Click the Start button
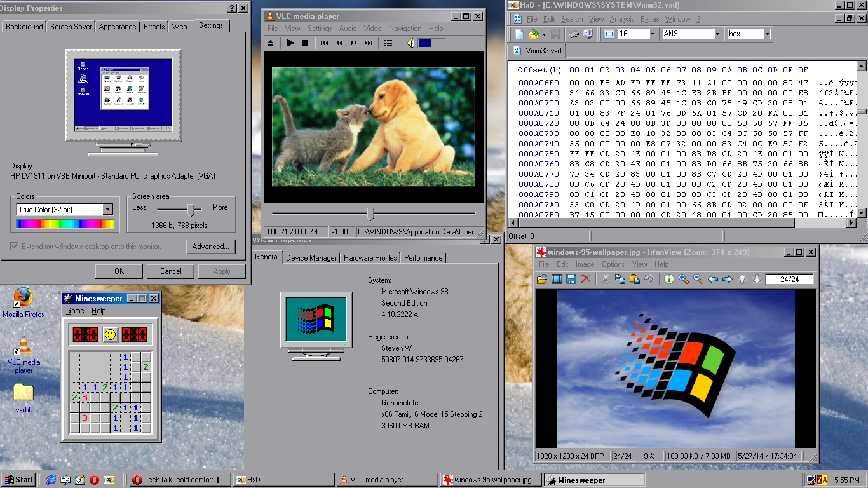 click(18, 480)
